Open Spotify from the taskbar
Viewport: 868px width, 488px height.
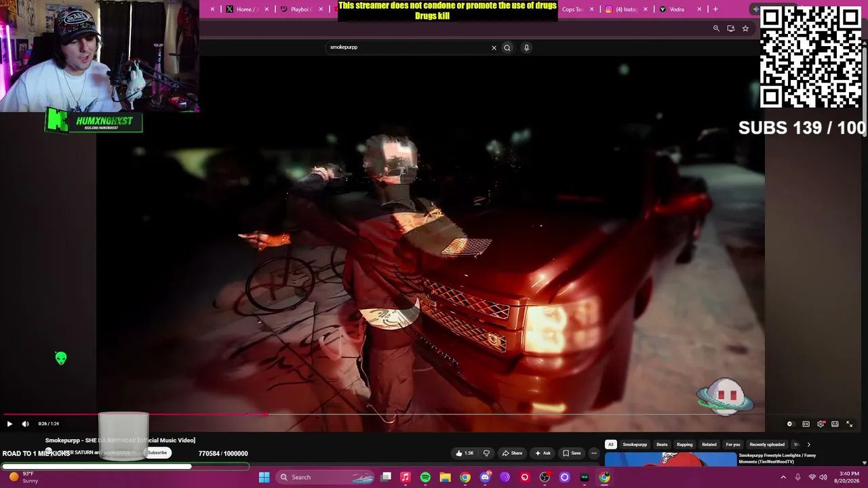[x=425, y=477]
